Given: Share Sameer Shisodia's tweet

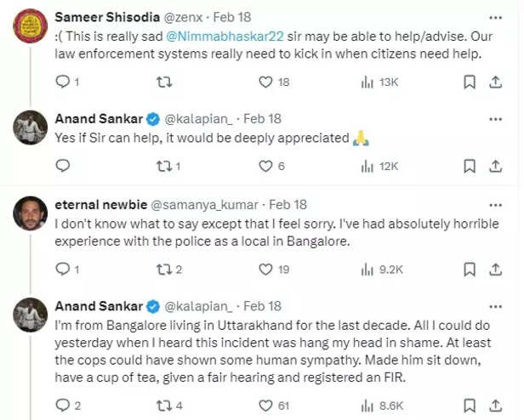Looking at the screenshot, I should tap(495, 82).
